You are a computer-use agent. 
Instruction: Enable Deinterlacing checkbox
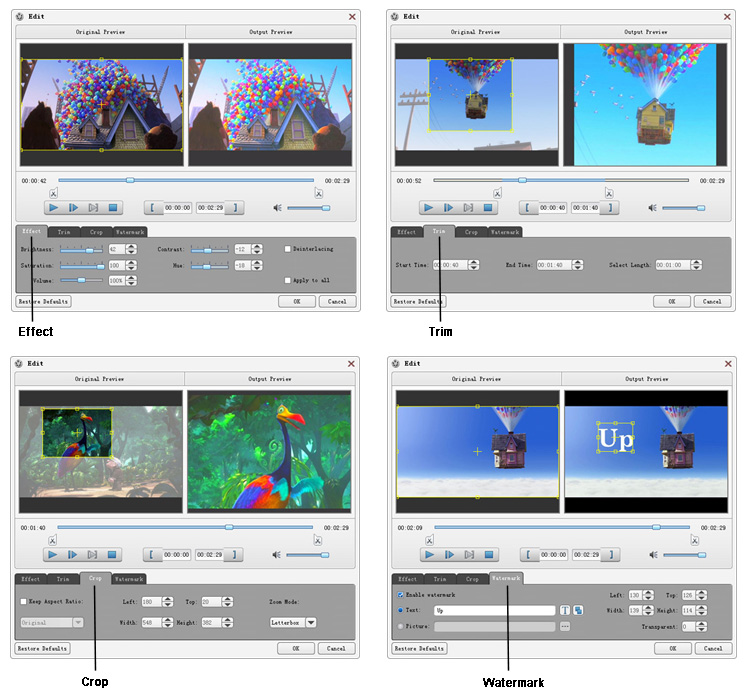tap(287, 249)
